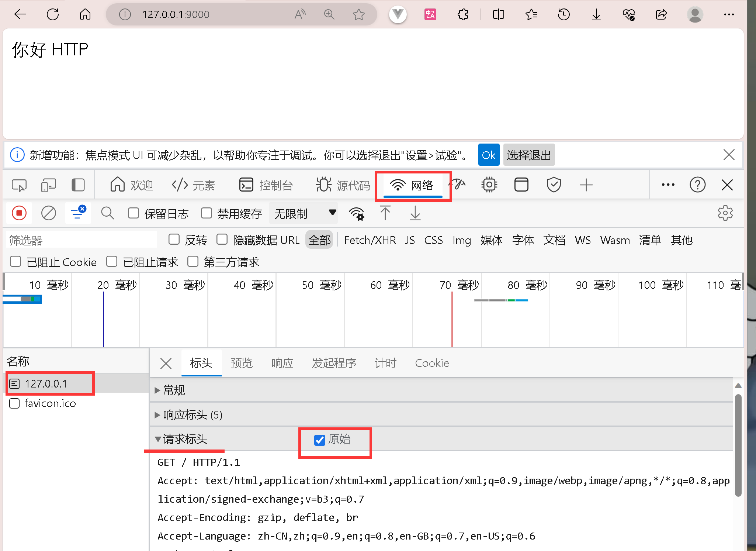Open browser history icon

[x=564, y=14]
